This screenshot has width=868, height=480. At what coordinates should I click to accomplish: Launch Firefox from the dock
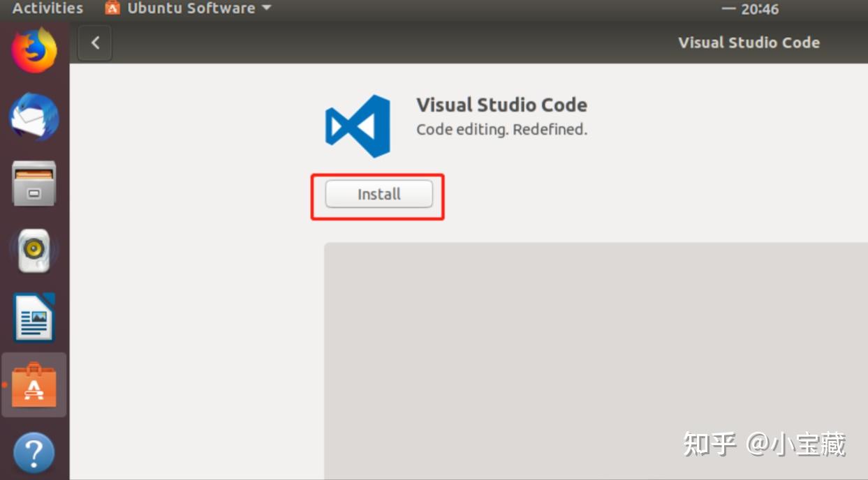tap(34, 48)
